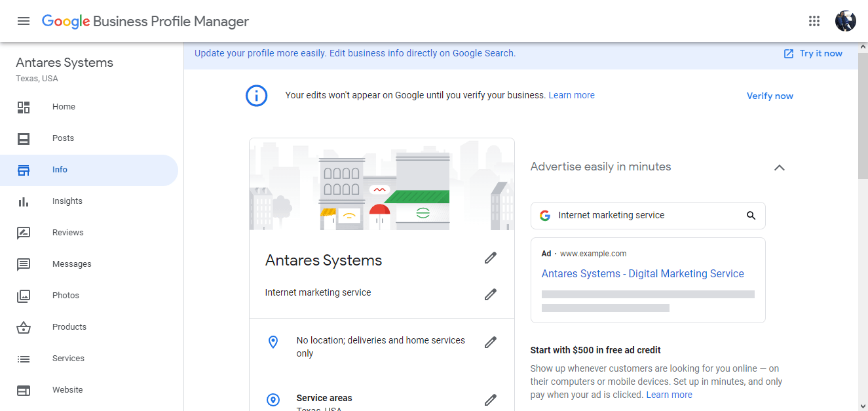
Task: Click the Service areas label
Action: point(324,398)
